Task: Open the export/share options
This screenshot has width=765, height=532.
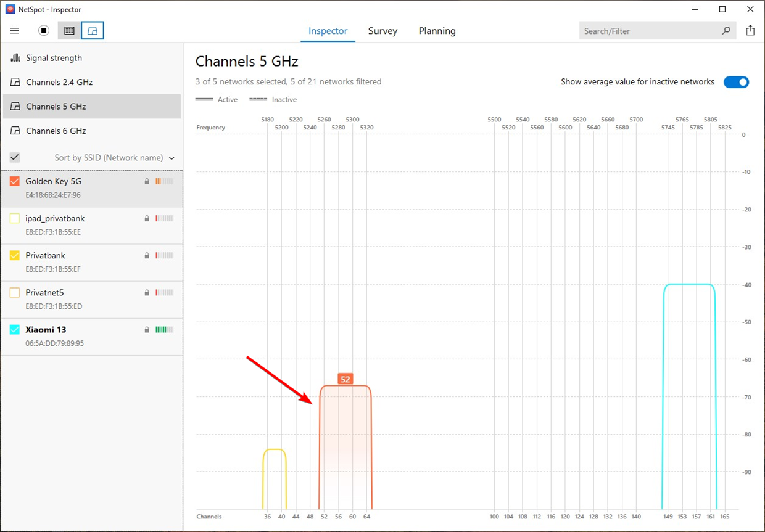Action: pos(750,30)
